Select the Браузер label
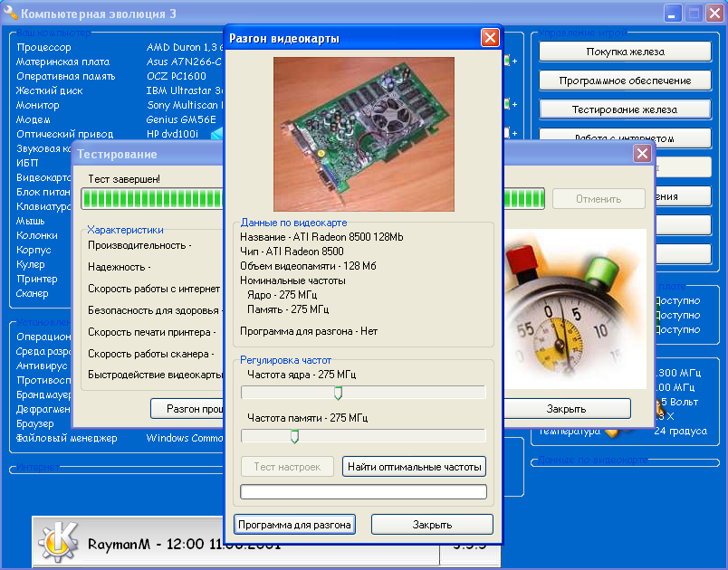This screenshot has height=570, width=728. click(x=34, y=423)
